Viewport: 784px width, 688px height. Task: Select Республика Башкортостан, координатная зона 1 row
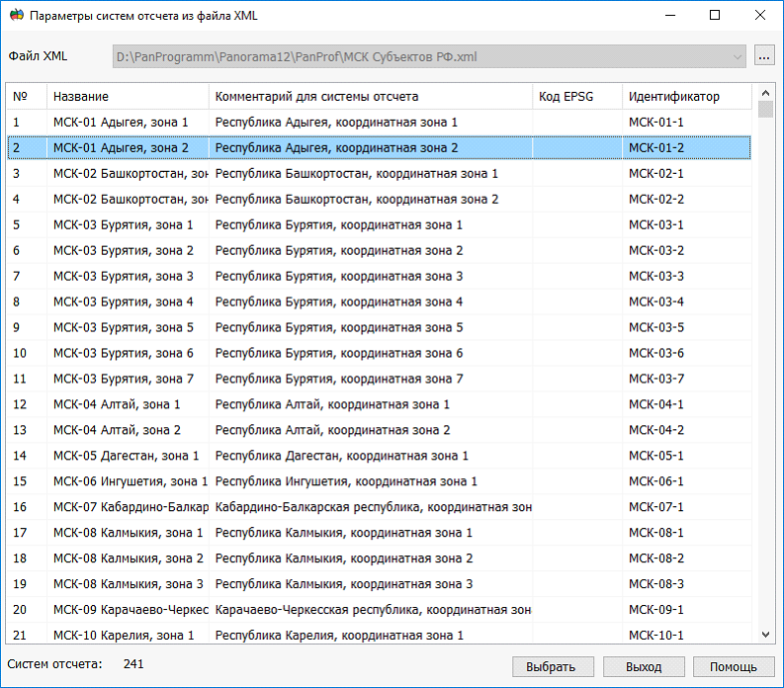coord(379,174)
